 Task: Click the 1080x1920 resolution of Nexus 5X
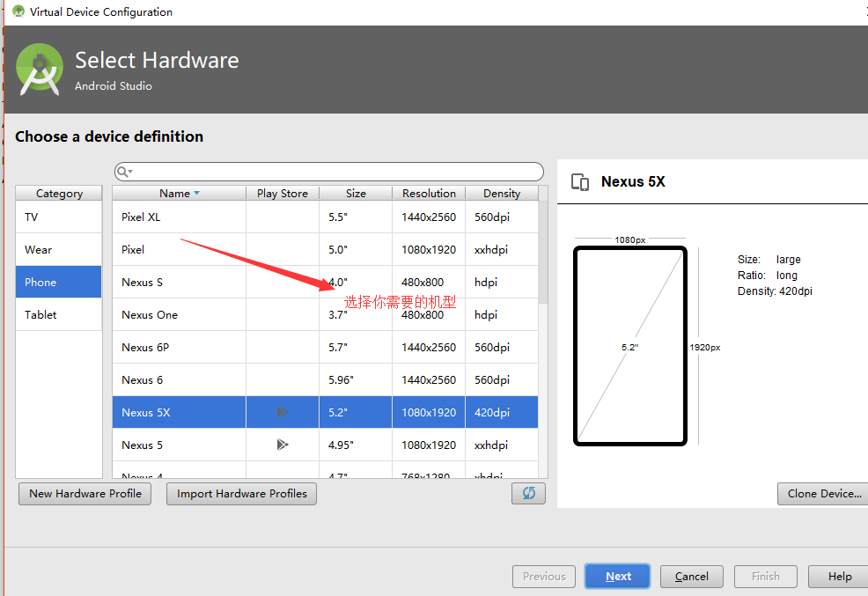(429, 413)
